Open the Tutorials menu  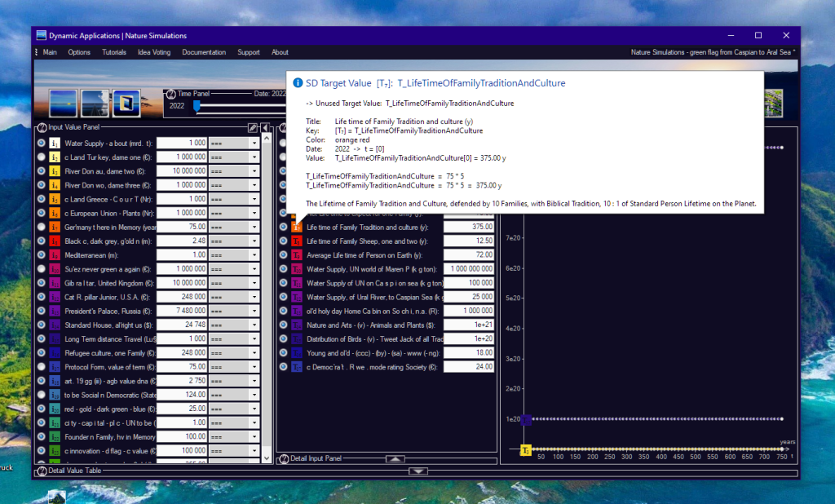114,52
